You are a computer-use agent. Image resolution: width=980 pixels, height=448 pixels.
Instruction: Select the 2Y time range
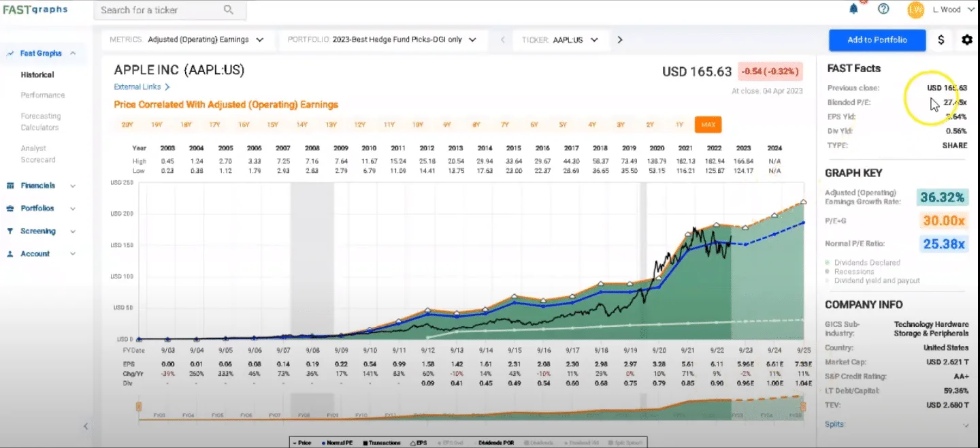point(650,125)
